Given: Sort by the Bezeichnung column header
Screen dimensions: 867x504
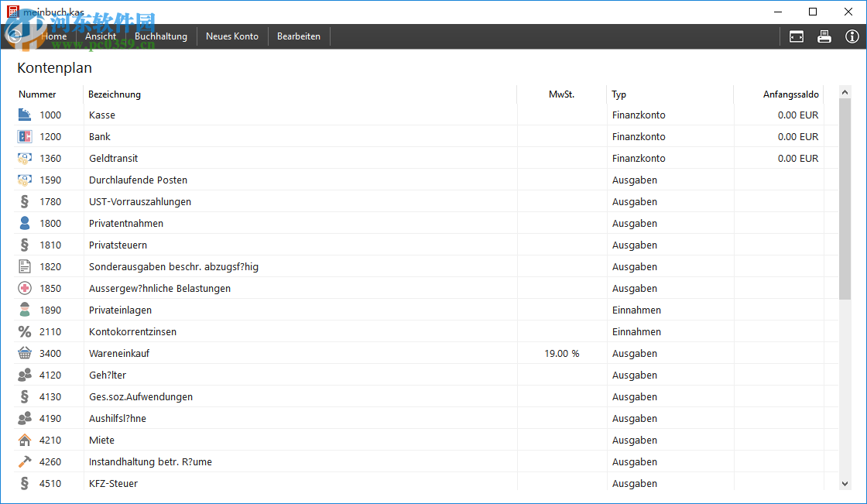Looking at the screenshot, I should coord(115,94).
